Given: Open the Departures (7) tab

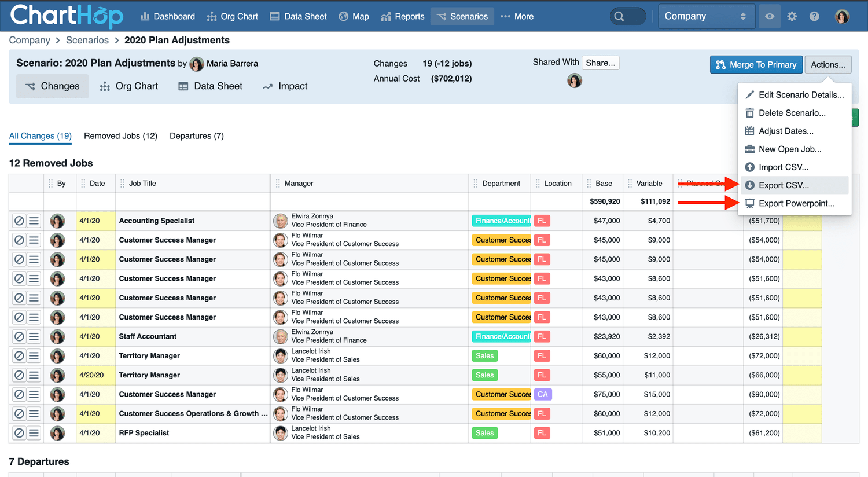Looking at the screenshot, I should (196, 136).
